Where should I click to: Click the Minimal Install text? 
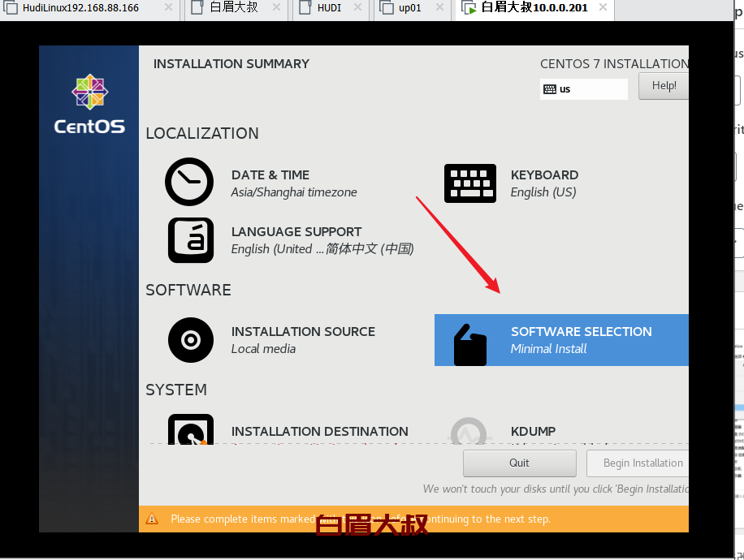[x=548, y=349]
